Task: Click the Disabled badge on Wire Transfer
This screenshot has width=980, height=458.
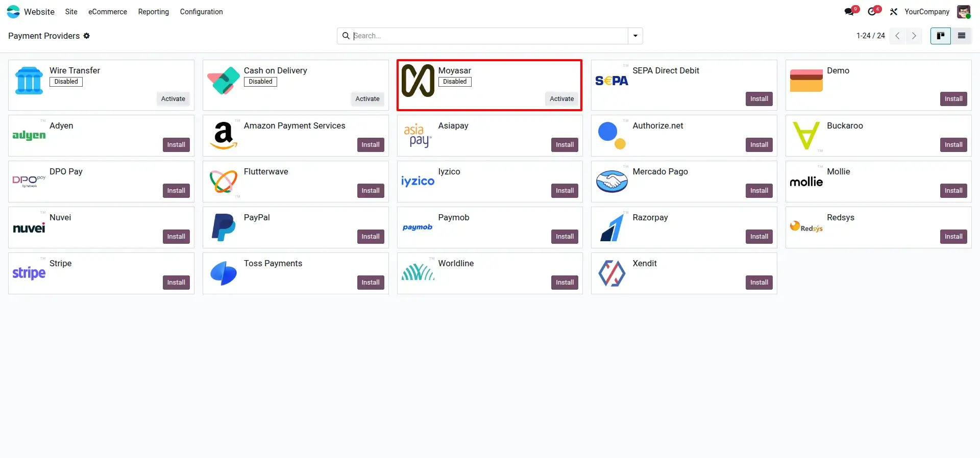Action: pyautogui.click(x=66, y=82)
